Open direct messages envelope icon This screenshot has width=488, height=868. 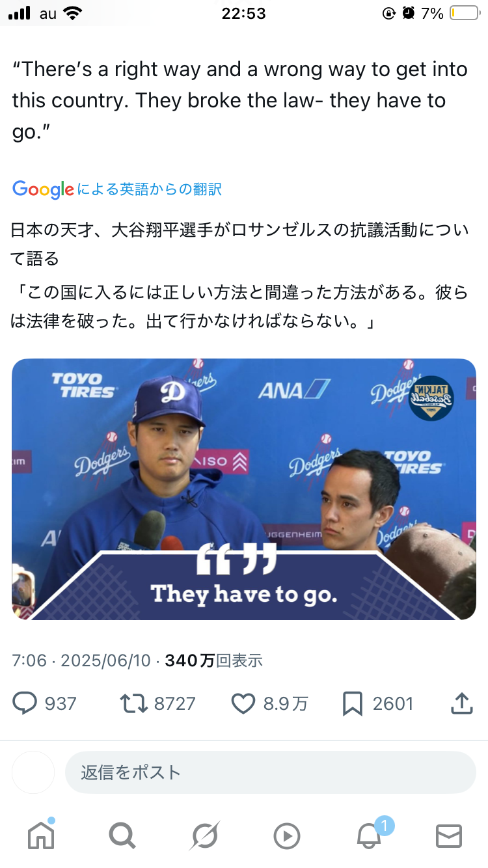tap(449, 836)
